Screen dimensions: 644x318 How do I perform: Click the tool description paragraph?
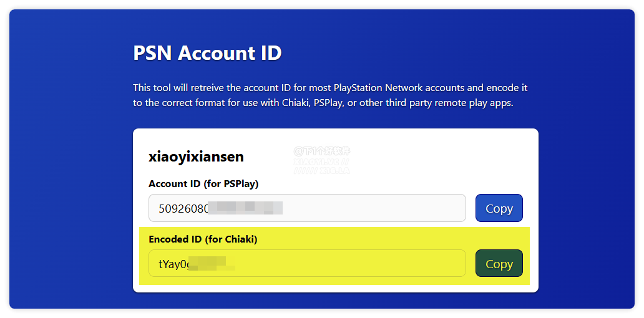tap(330, 95)
